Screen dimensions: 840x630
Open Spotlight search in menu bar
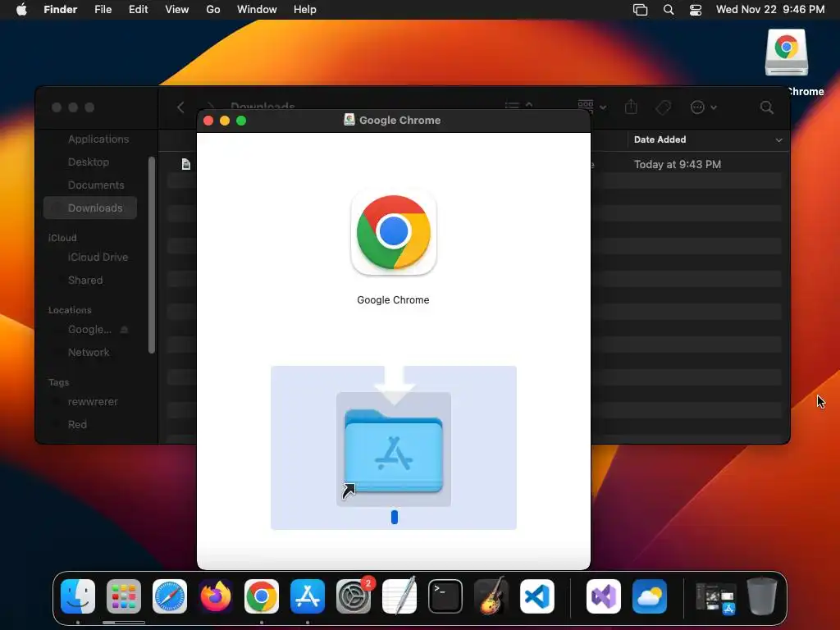pyautogui.click(x=669, y=10)
